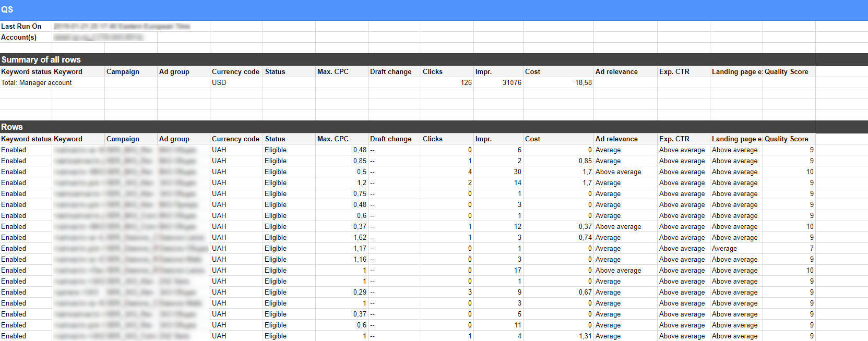Image resolution: width=868 pixels, height=341 pixels.
Task: Click Quality Score header in Rows section
Action: (x=786, y=139)
